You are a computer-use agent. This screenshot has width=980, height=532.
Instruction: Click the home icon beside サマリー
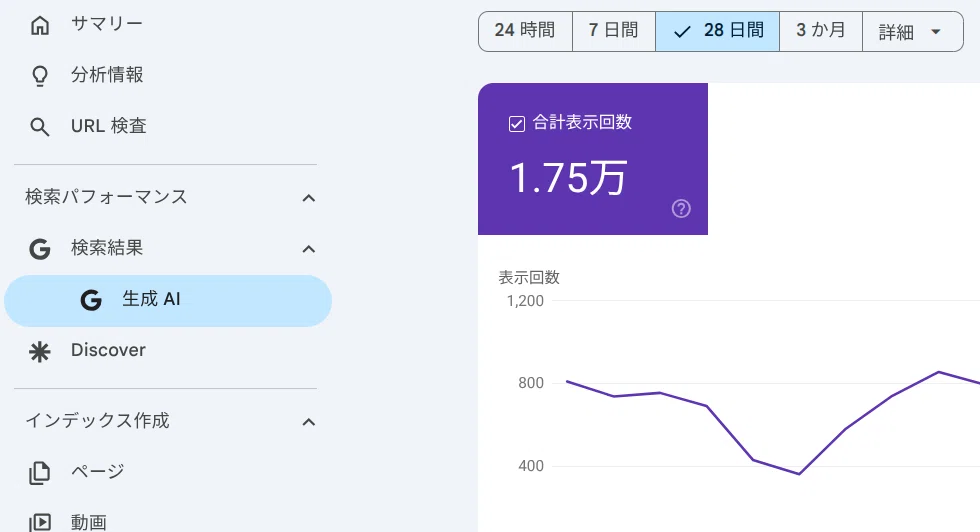40,25
